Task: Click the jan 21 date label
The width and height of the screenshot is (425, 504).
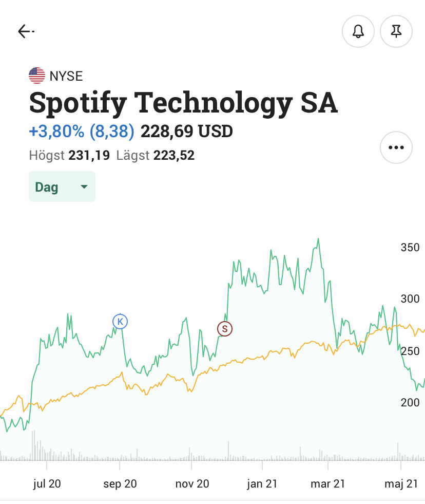Action: tap(262, 483)
